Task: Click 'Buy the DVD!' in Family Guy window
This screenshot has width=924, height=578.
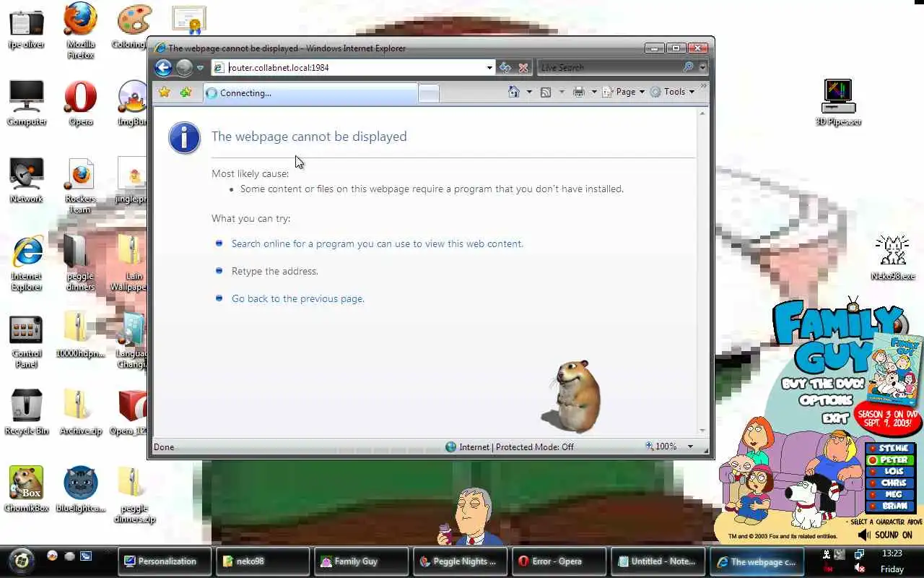Action: point(823,384)
